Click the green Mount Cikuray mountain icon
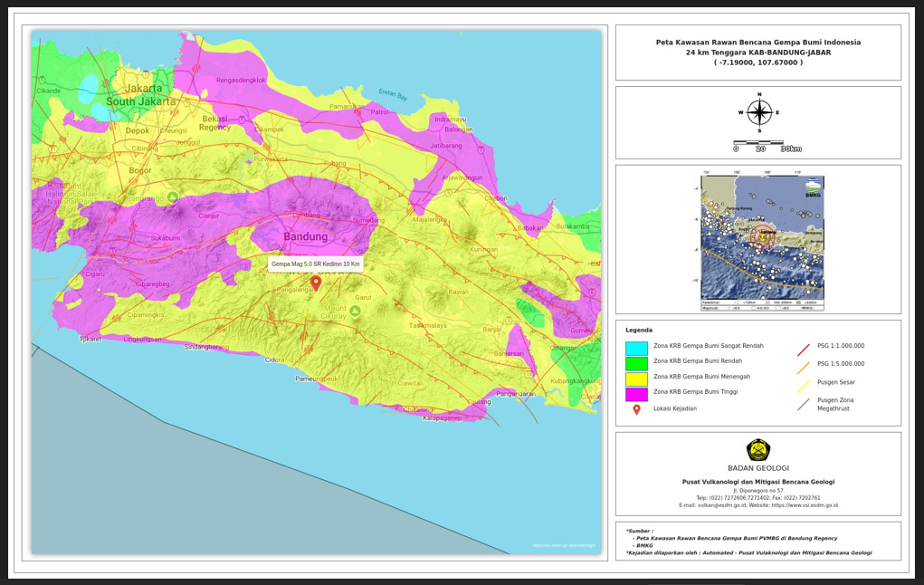 pyautogui.click(x=356, y=312)
